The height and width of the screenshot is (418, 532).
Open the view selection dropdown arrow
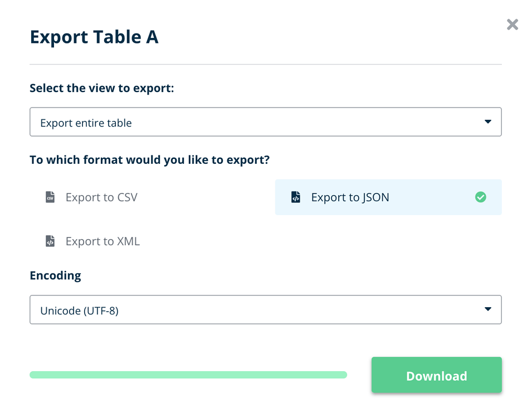coord(488,121)
